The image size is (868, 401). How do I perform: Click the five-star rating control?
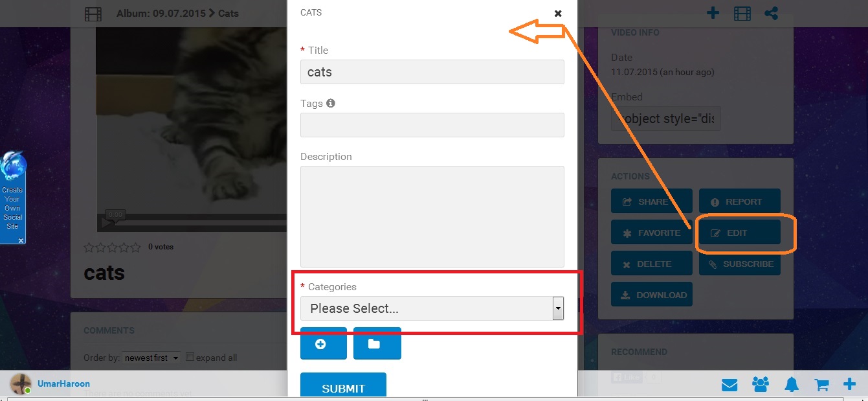pyautogui.click(x=113, y=247)
